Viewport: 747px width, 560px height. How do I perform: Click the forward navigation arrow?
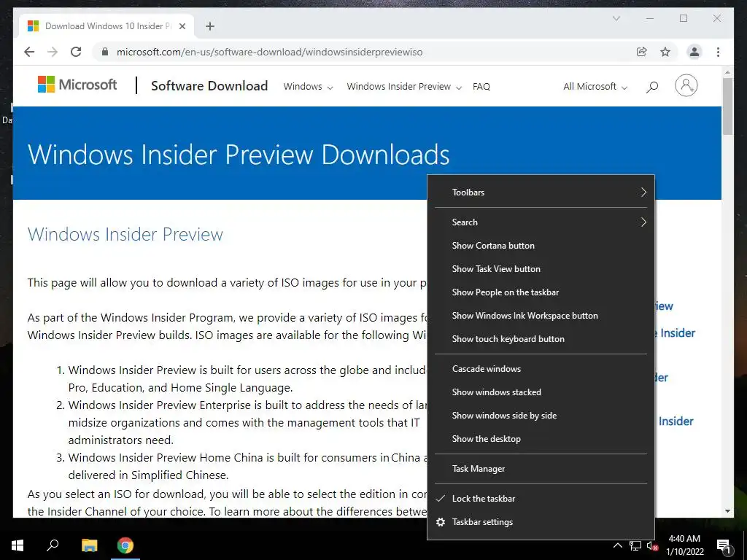[53, 52]
